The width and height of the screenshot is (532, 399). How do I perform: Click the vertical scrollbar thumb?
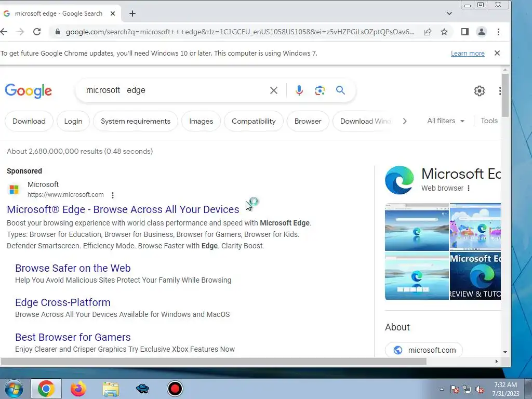click(x=505, y=95)
